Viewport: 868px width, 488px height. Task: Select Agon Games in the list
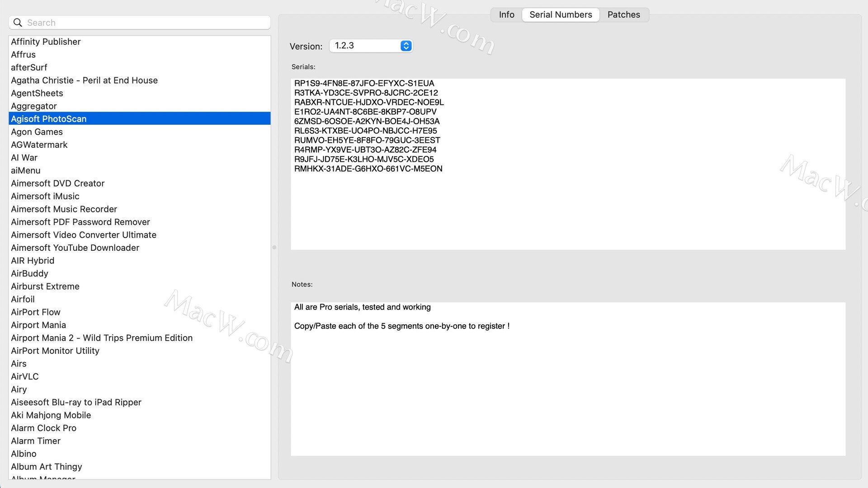[x=140, y=132]
